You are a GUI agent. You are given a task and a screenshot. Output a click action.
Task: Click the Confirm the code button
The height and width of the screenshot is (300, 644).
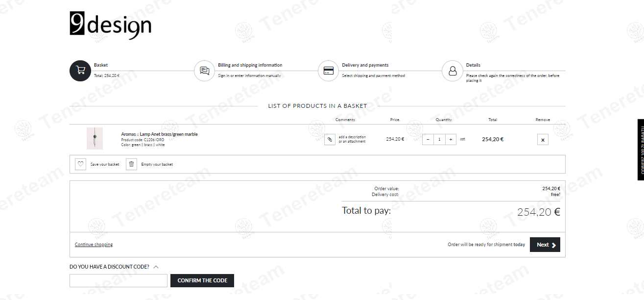(202, 280)
